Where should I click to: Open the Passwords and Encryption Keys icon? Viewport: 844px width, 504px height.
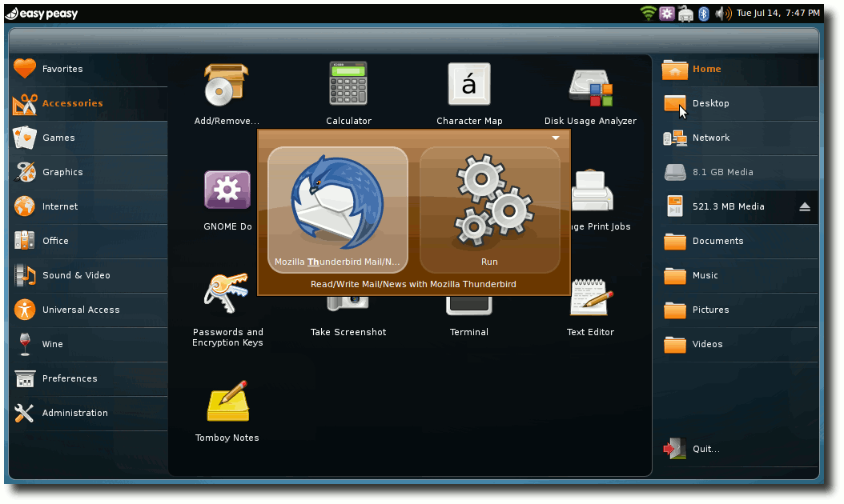pyautogui.click(x=227, y=293)
